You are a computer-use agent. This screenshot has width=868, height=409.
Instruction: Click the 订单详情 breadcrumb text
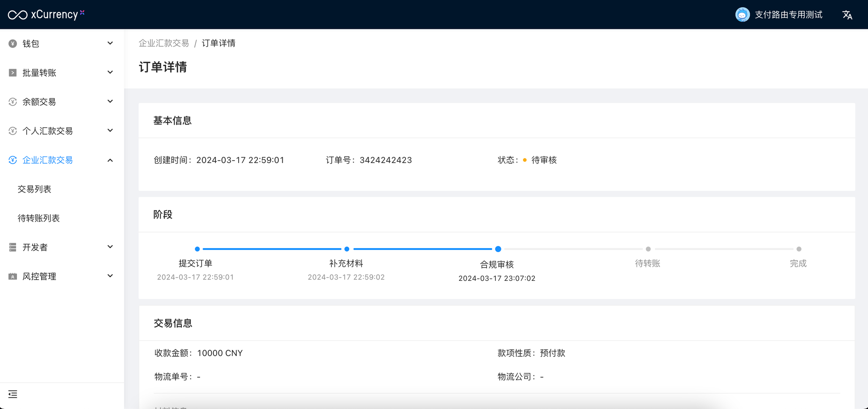pyautogui.click(x=218, y=43)
